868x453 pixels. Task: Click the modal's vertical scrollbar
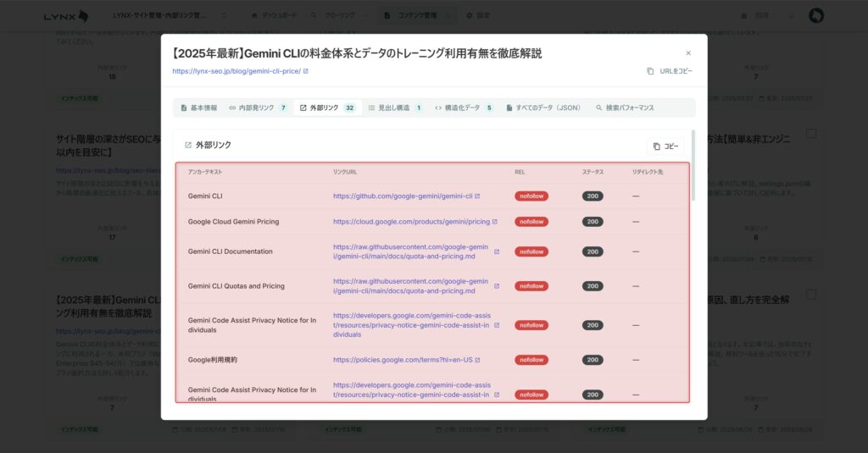(693, 165)
